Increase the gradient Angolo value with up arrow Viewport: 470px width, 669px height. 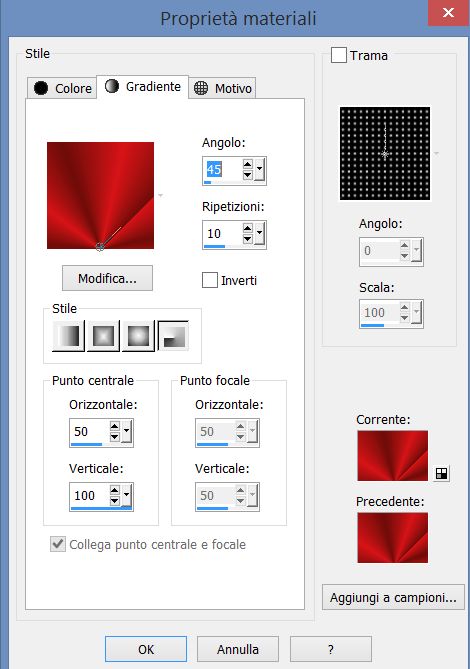(247, 164)
